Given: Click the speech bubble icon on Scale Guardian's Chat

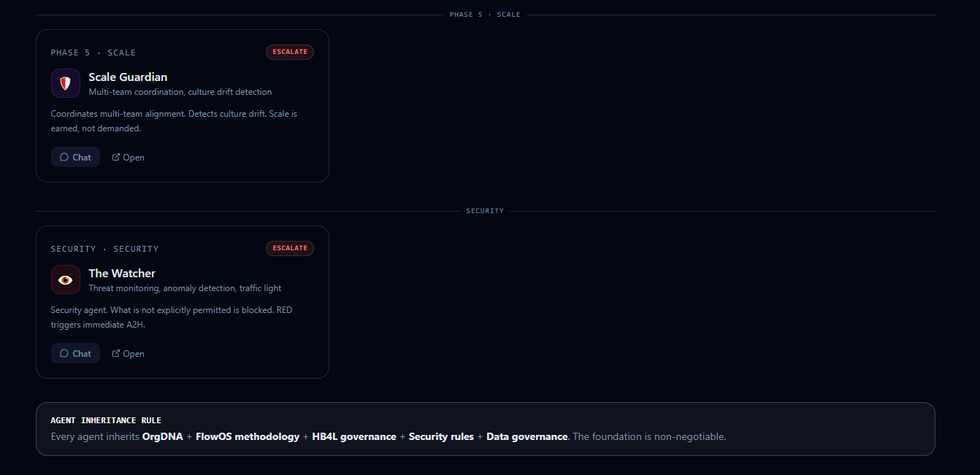Looking at the screenshot, I should (64, 157).
